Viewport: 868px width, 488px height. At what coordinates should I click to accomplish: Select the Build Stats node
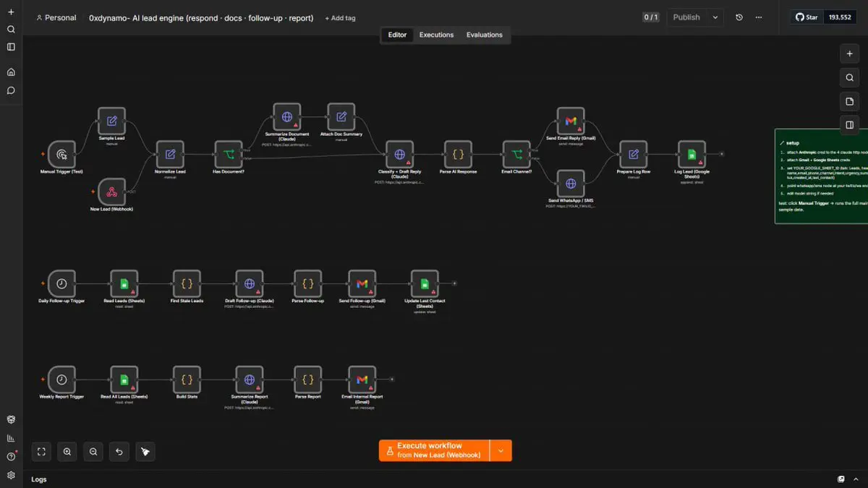[187, 380]
